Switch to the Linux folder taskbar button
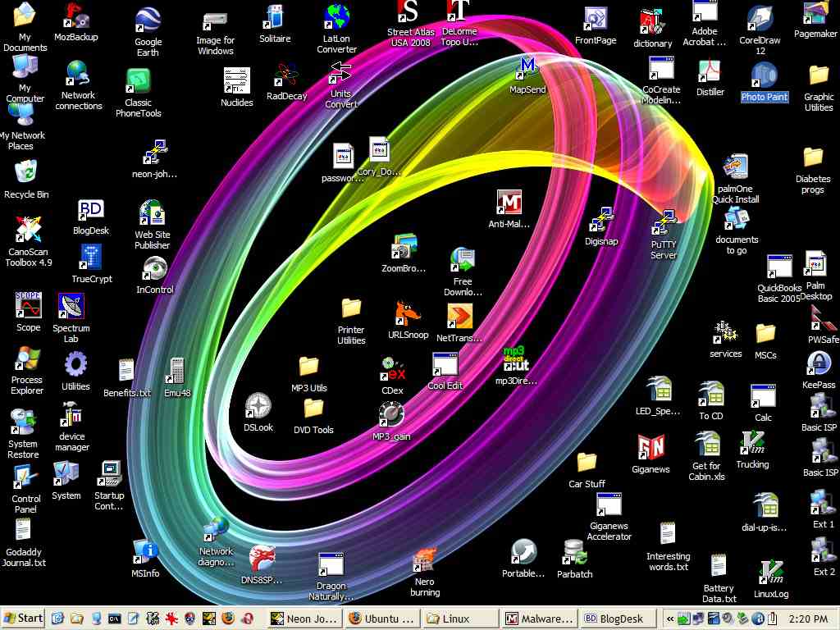The width and height of the screenshot is (840, 630). click(459, 619)
